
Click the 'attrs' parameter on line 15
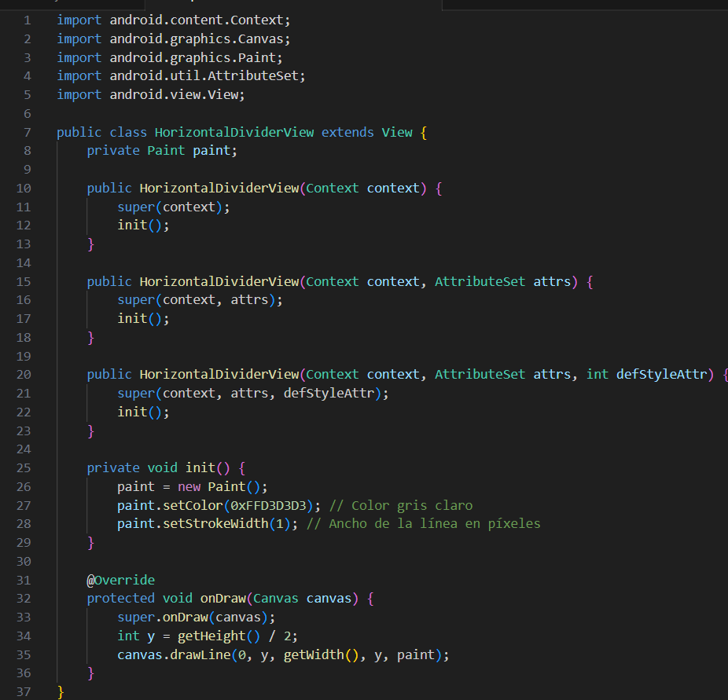552,281
